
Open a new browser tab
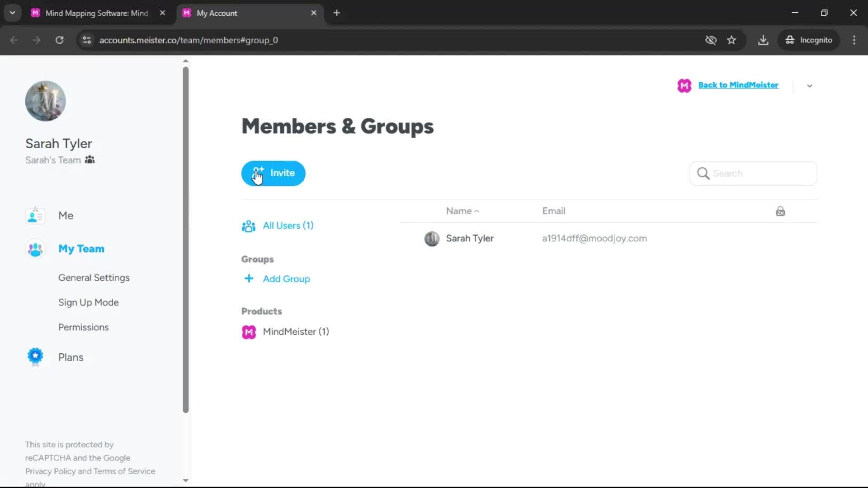[x=336, y=13]
